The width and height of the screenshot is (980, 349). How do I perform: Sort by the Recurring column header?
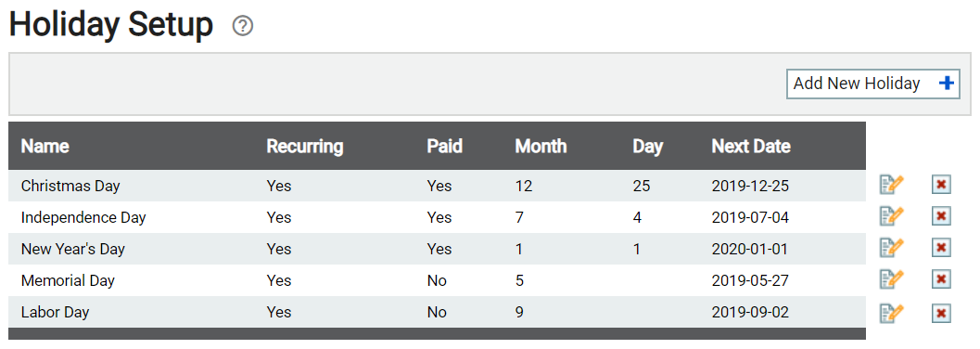tap(305, 147)
